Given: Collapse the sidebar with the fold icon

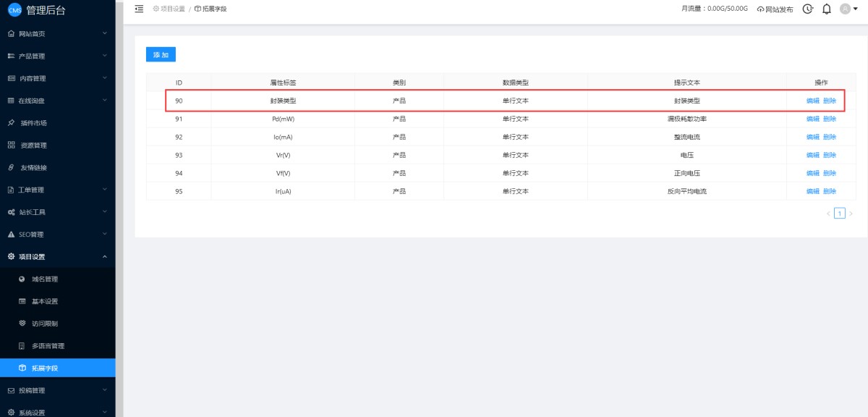Looking at the screenshot, I should [139, 9].
